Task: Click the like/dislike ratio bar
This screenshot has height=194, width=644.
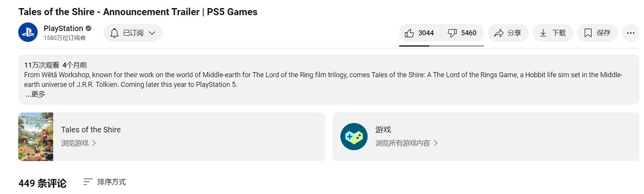Action: pos(441,45)
